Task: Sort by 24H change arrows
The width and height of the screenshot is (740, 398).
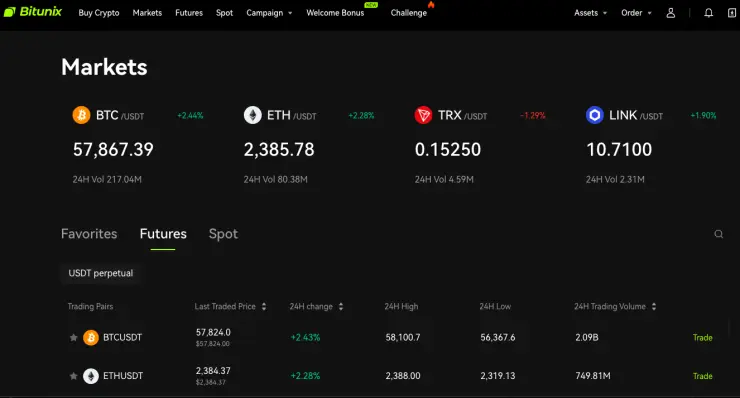Action: 341,306
